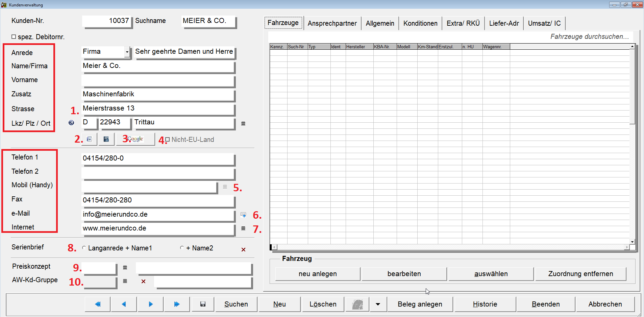Select the + Name2 radio option
The width and height of the screenshot is (644, 317).
[x=182, y=248]
